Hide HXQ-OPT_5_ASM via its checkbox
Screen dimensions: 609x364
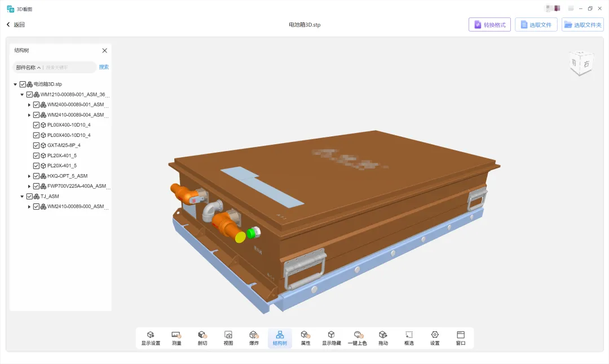tap(36, 176)
